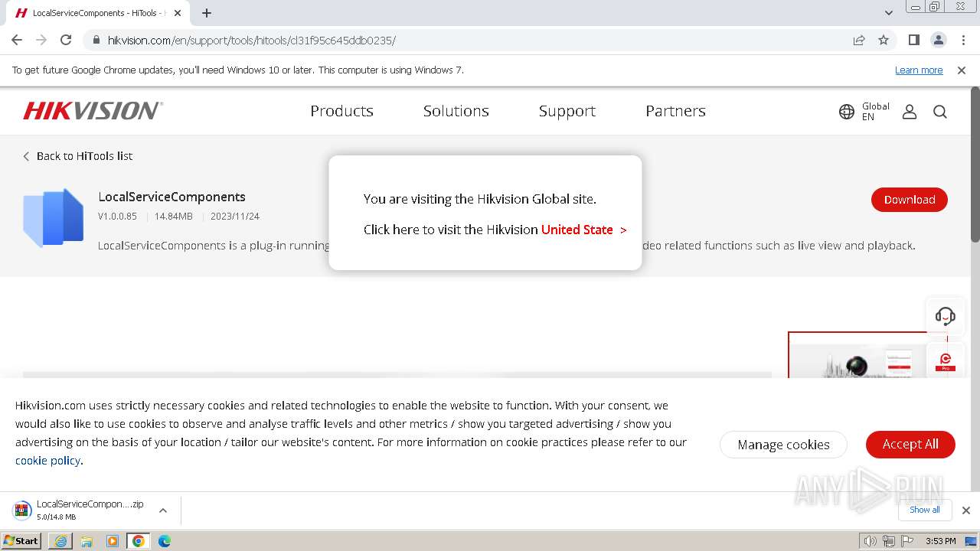Viewport: 980px width, 551px height.
Task: Select the date text 2023/11/24
Action: 235,217
